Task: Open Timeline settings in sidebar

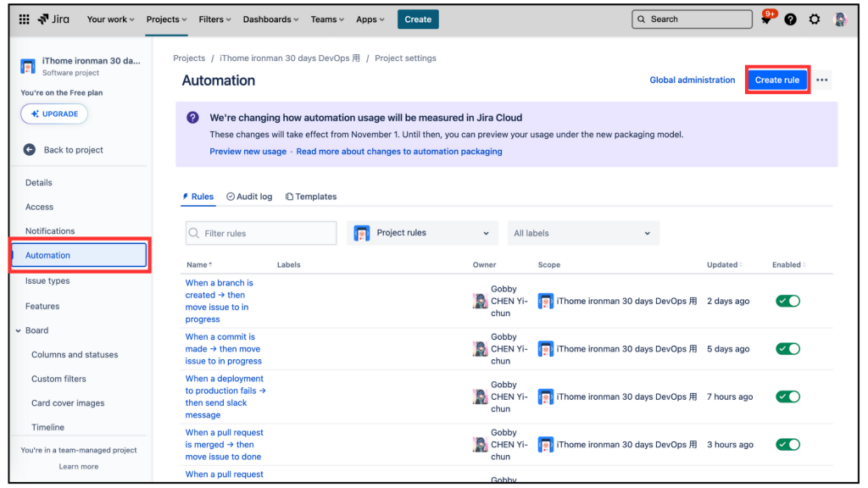Action: click(47, 428)
